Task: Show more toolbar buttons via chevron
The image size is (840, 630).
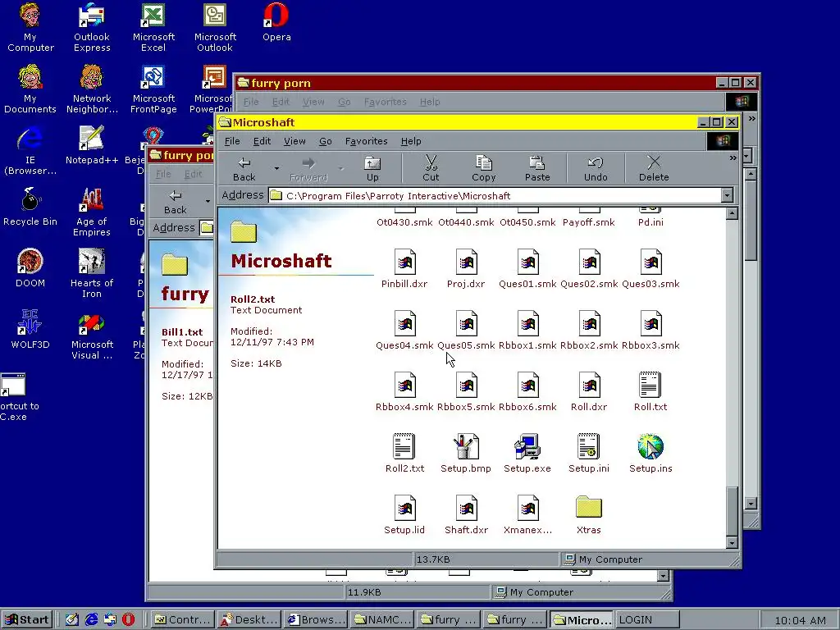Action: (733, 158)
